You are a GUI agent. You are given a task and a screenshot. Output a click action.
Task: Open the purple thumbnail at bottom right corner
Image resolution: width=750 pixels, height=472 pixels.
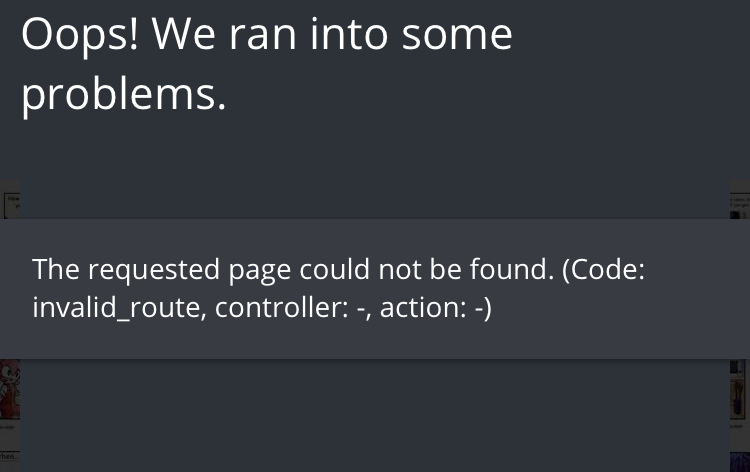pyautogui.click(x=739, y=461)
